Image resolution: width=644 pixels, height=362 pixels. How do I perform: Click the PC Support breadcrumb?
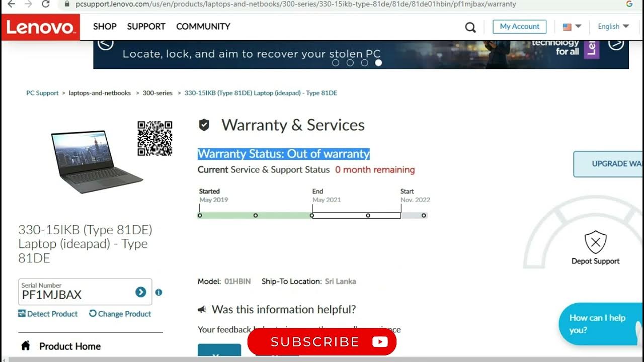pos(42,93)
